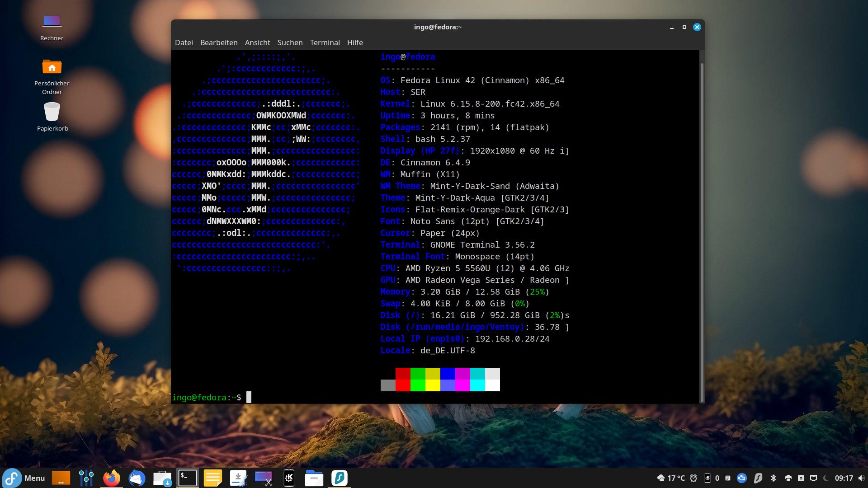Toggle night light moon icon in tray

(x=826, y=478)
